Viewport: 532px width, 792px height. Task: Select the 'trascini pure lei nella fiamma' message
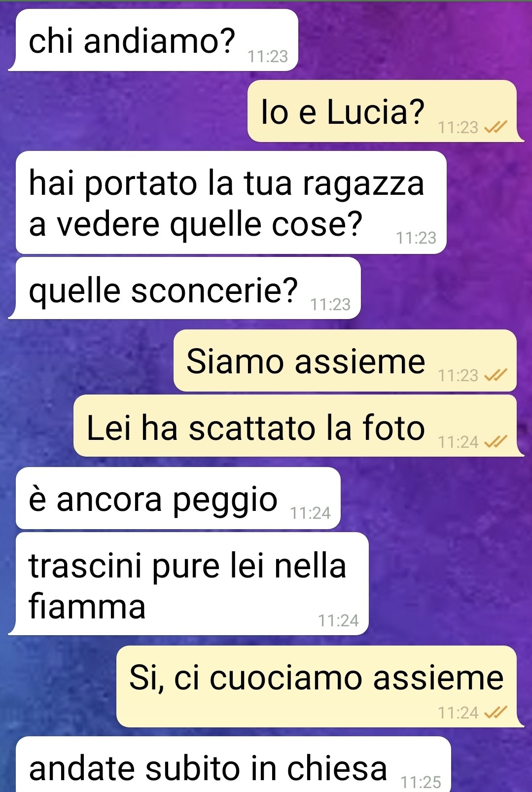[188, 584]
